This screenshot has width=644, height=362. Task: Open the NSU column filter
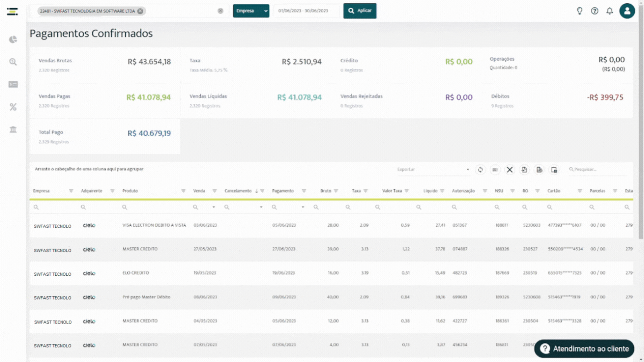(x=513, y=191)
